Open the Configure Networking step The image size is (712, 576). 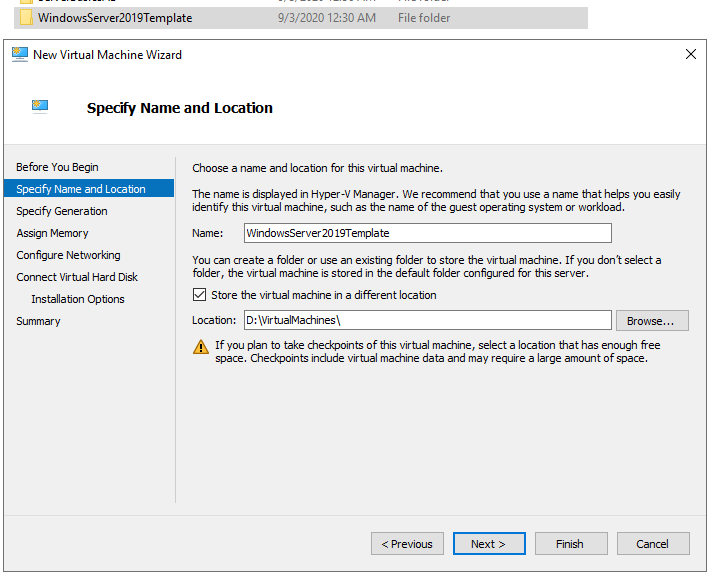pyautogui.click(x=68, y=255)
